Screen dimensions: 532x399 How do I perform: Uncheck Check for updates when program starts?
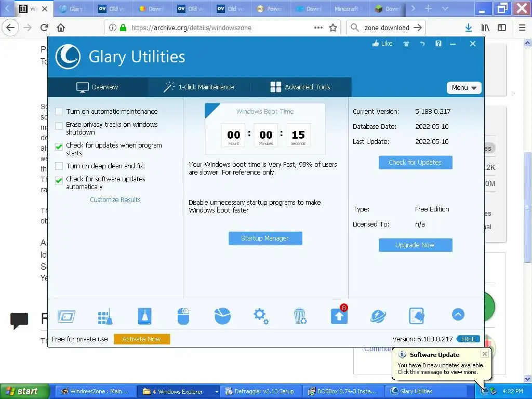pos(59,147)
